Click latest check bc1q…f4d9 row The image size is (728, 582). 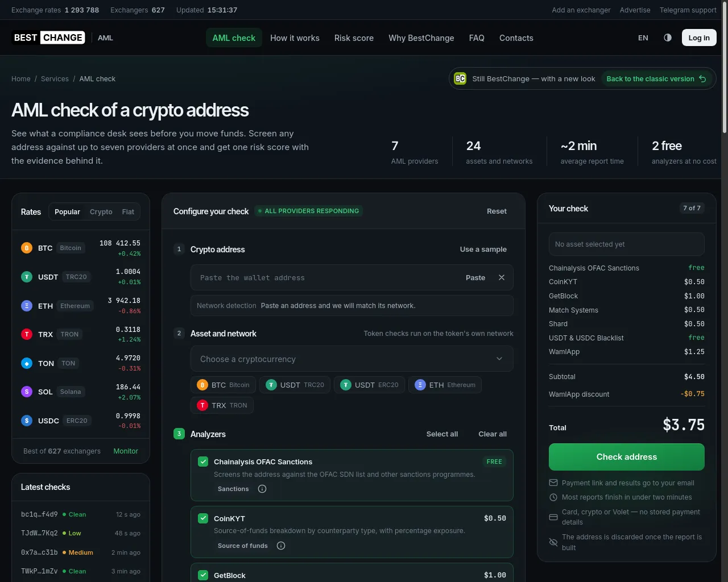tap(81, 514)
